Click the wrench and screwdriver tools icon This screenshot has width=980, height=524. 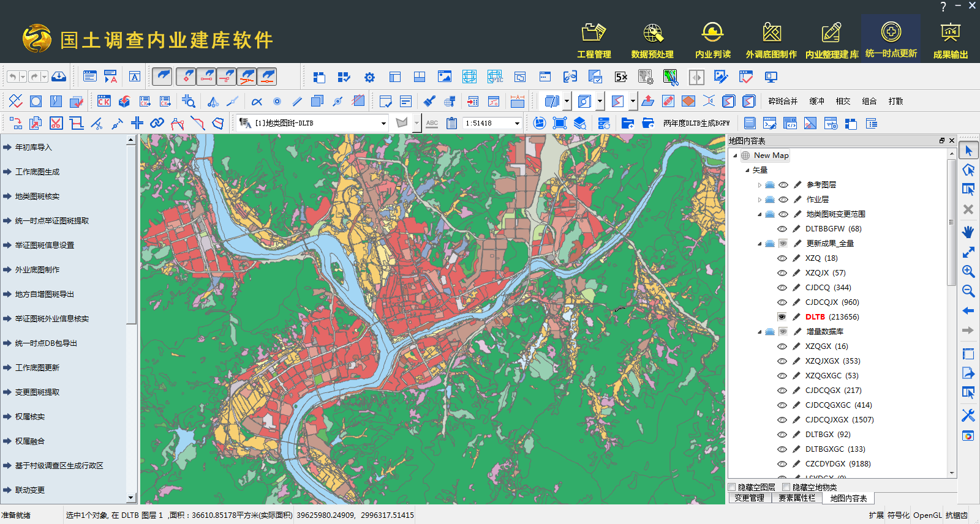[x=968, y=415]
